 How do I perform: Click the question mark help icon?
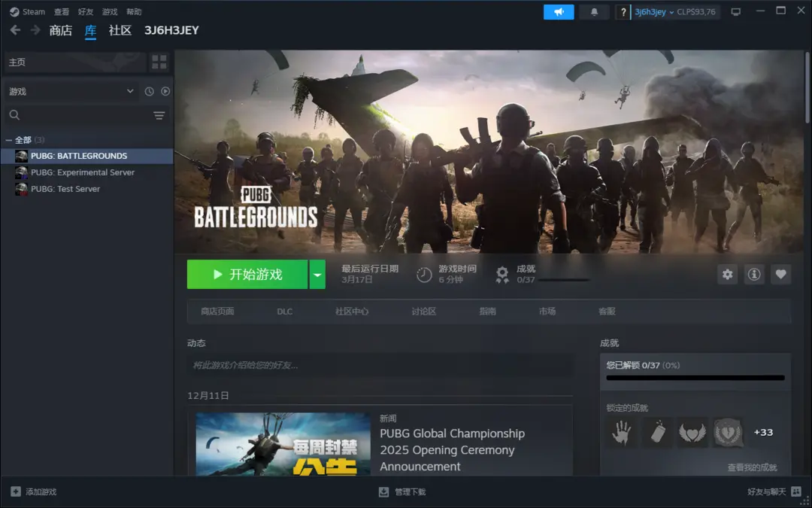pos(623,12)
